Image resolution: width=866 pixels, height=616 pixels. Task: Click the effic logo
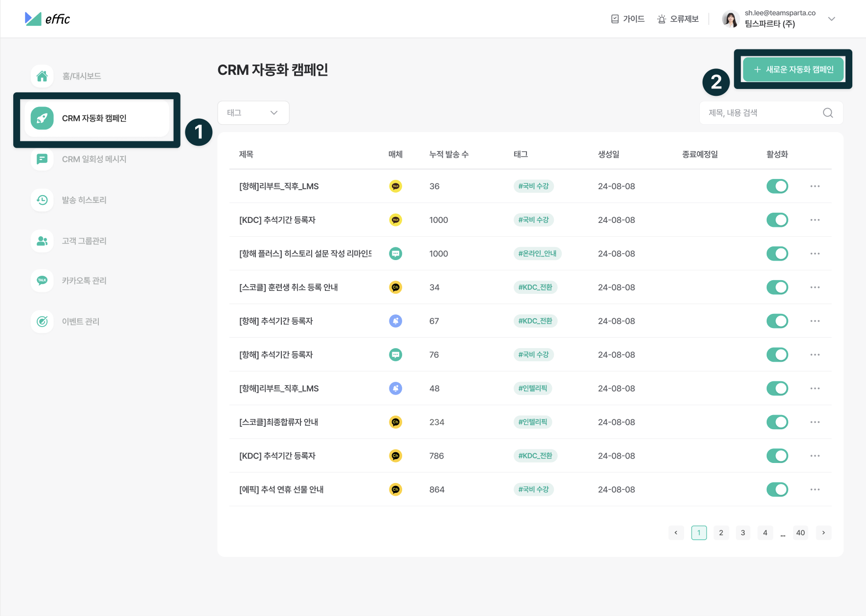pyautogui.click(x=47, y=19)
